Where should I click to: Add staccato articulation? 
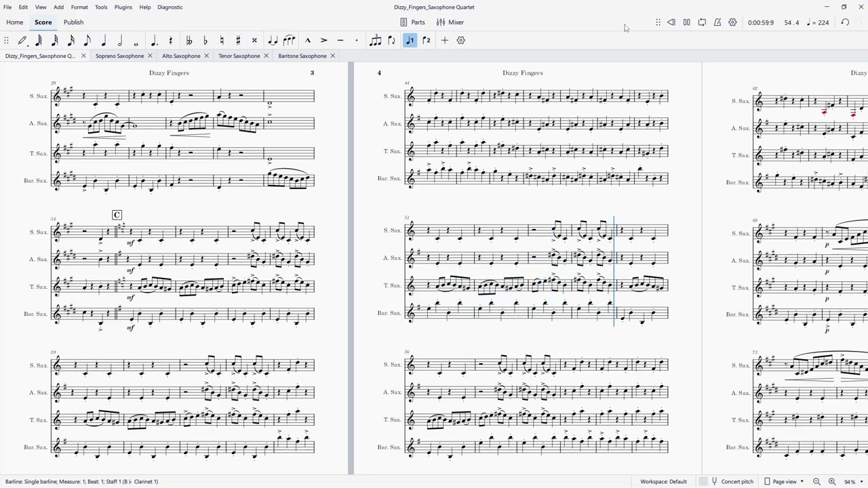[357, 41]
